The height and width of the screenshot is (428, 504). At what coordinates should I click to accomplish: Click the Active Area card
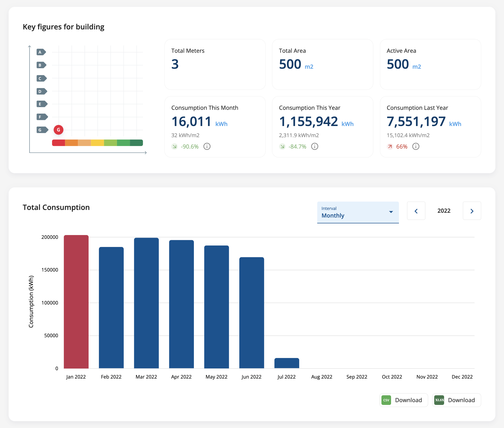click(x=430, y=64)
